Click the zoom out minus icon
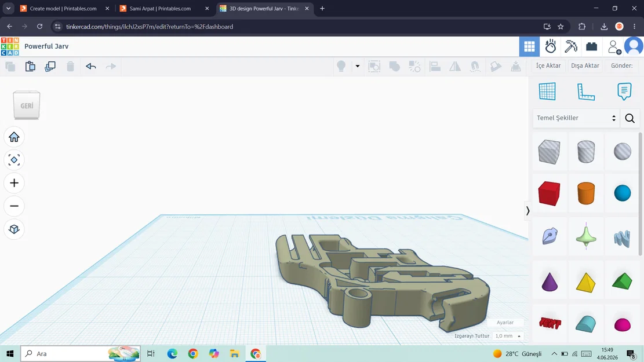This screenshot has height=362, width=644. 14,206
